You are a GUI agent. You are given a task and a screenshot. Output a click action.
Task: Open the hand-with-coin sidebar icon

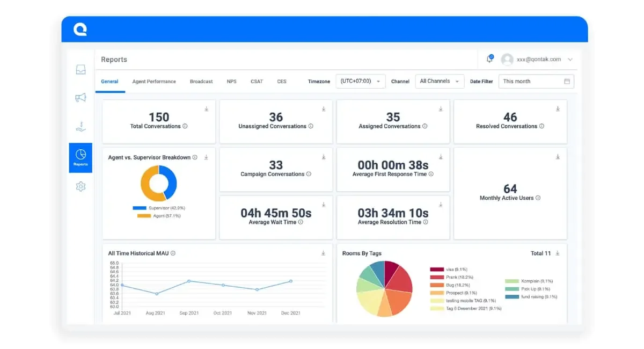coord(80,127)
